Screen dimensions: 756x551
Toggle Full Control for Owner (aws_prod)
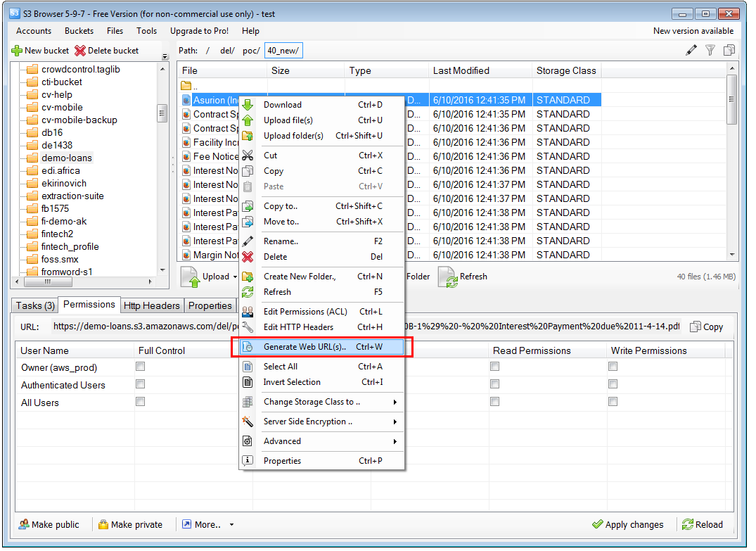pyautogui.click(x=141, y=367)
